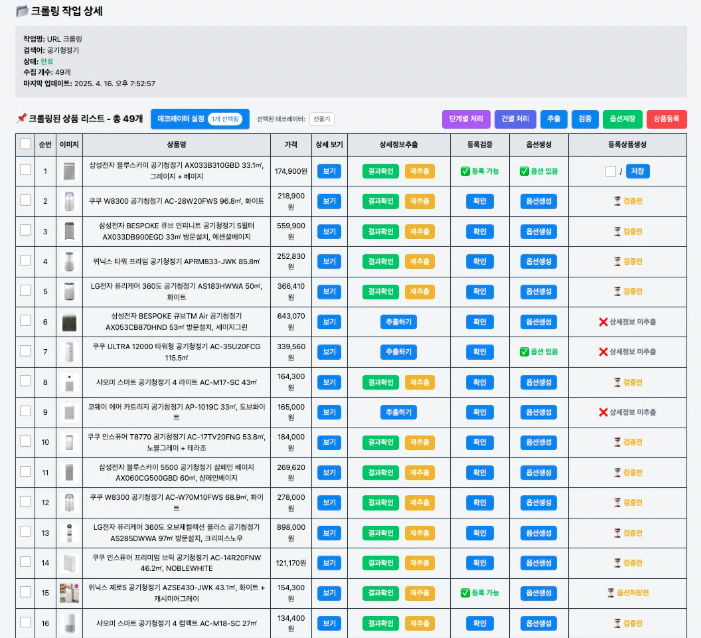Tick the small checkbox beside 저장 in row 1

point(610,171)
